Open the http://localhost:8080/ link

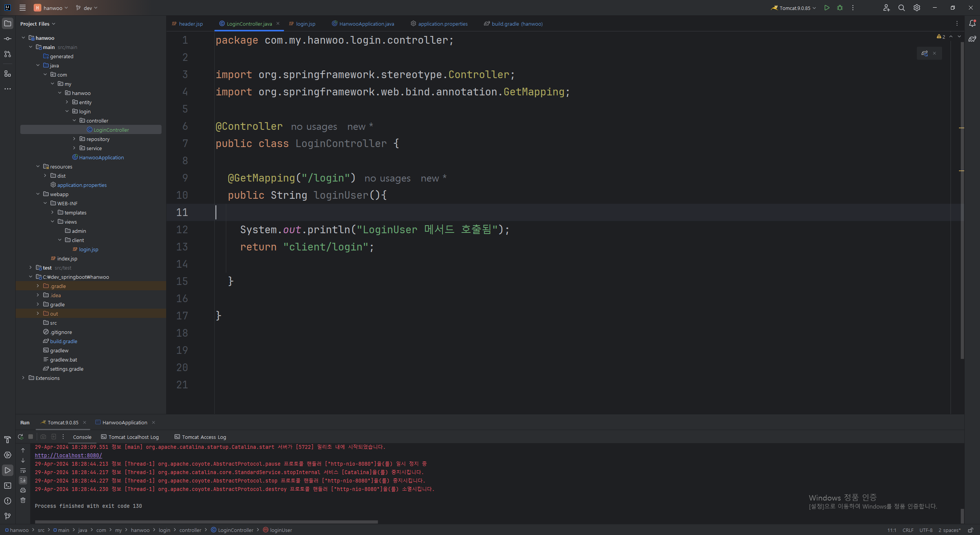point(68,455)
